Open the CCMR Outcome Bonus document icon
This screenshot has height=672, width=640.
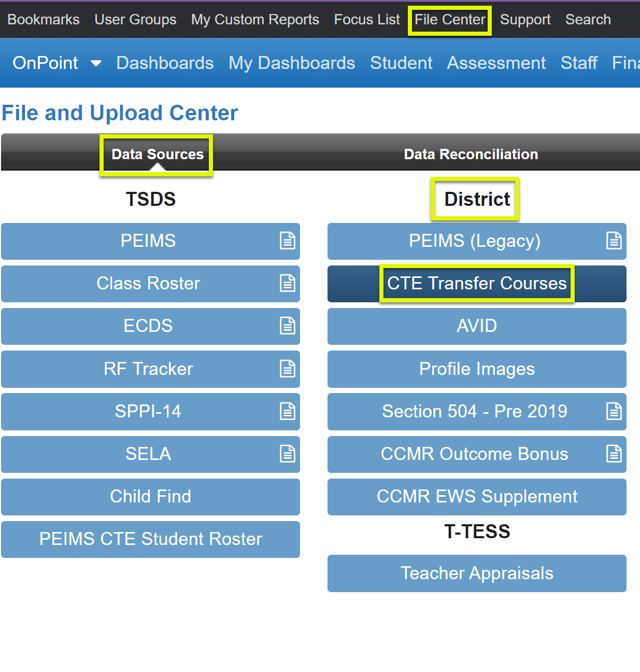pyautogui.click(x=614, y=454)
